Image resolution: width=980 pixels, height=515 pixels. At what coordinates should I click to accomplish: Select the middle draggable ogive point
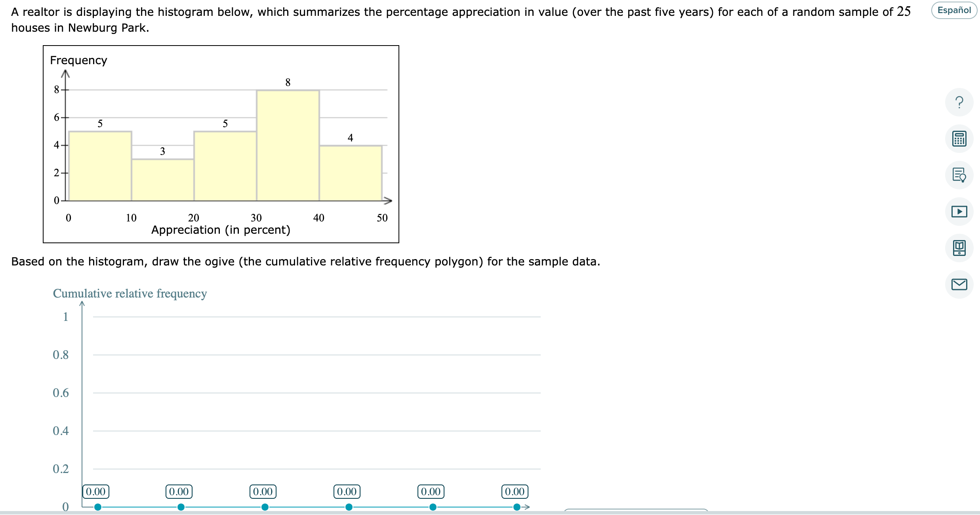(265, 507)
